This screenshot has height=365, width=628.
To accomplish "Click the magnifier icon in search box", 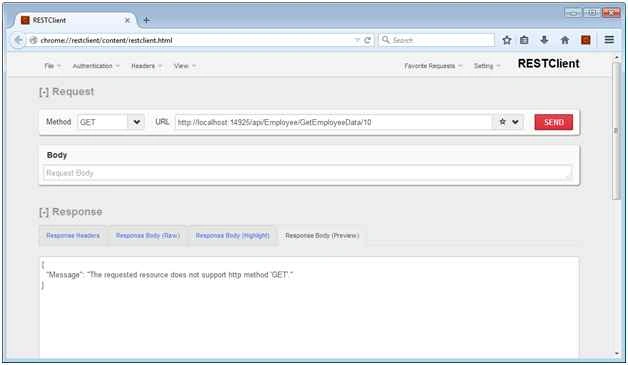I will pos(385,40).
